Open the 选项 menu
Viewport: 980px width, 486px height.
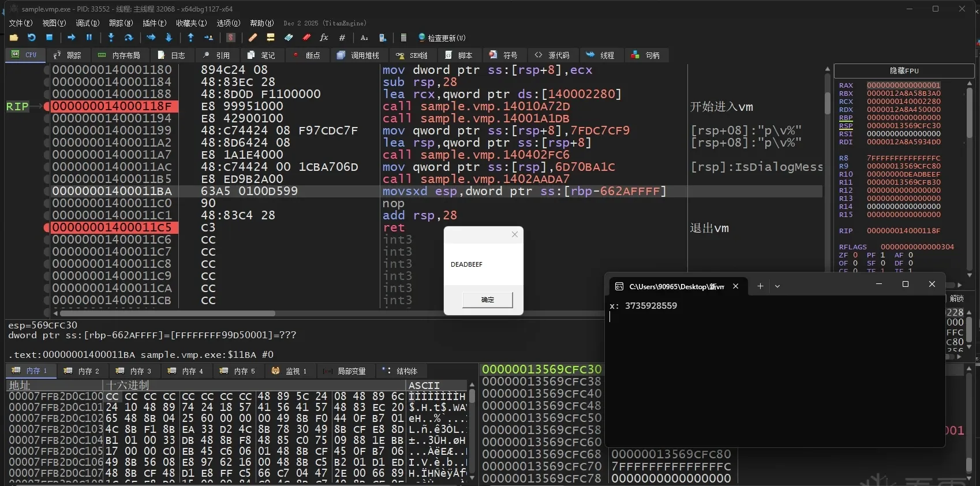228,23
